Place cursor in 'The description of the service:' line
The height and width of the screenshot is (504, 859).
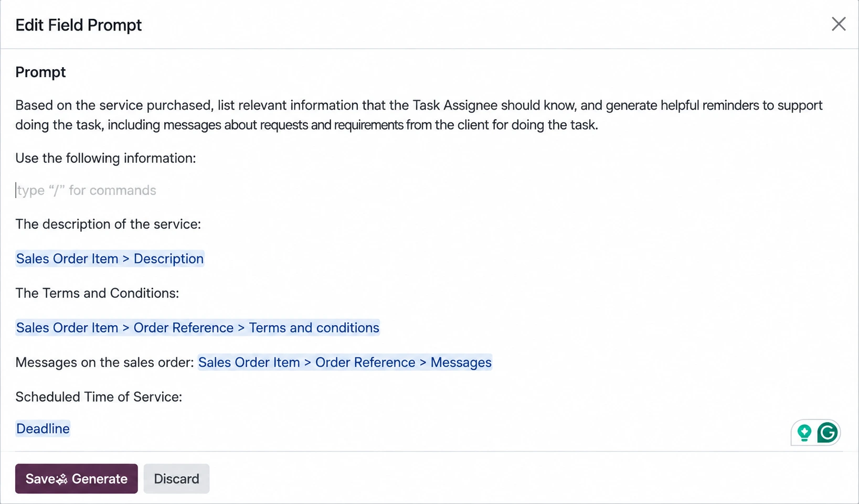point(108,224)
